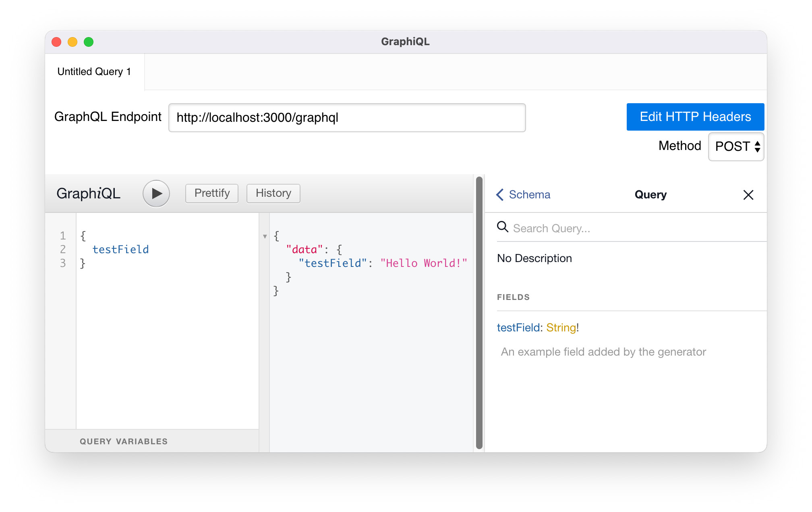Collapse the JSON result with fold arrow
812x512 pixels.
point(265,237)
